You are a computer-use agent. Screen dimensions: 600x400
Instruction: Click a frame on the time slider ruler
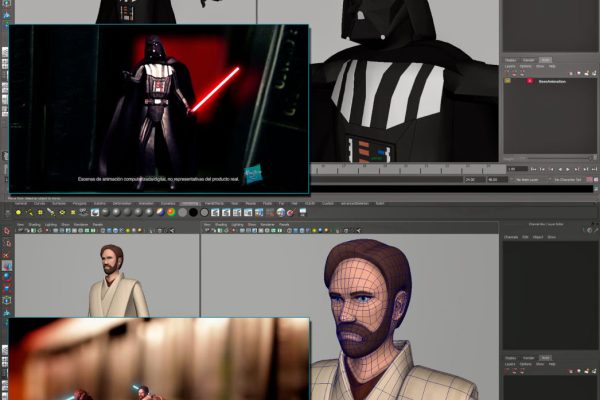pos(408,169)
